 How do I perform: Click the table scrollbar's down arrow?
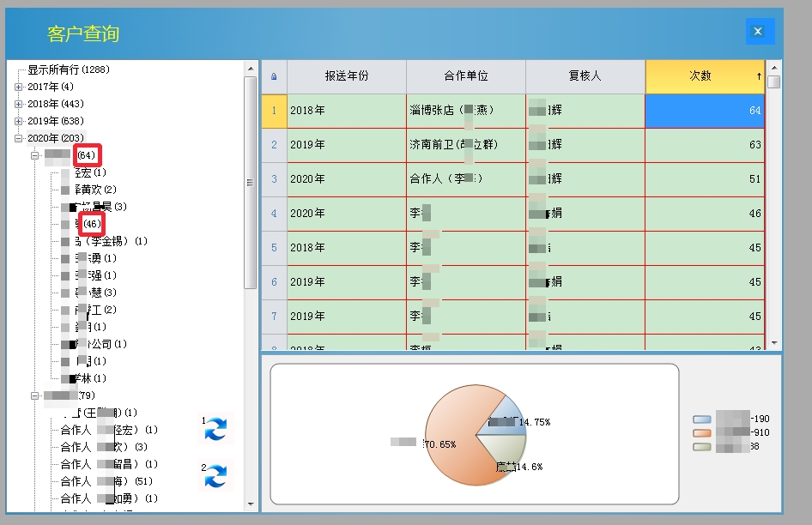[x=773, y=342]
